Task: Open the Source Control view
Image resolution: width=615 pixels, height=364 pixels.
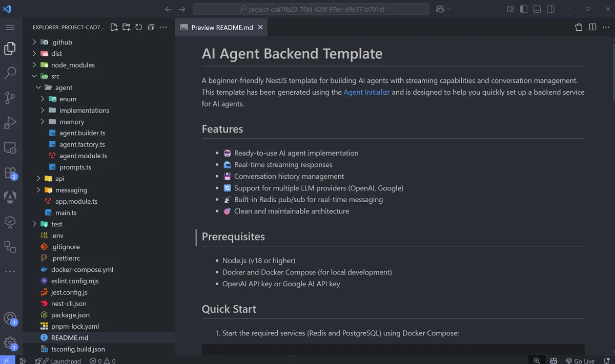Action: (10, 97)
